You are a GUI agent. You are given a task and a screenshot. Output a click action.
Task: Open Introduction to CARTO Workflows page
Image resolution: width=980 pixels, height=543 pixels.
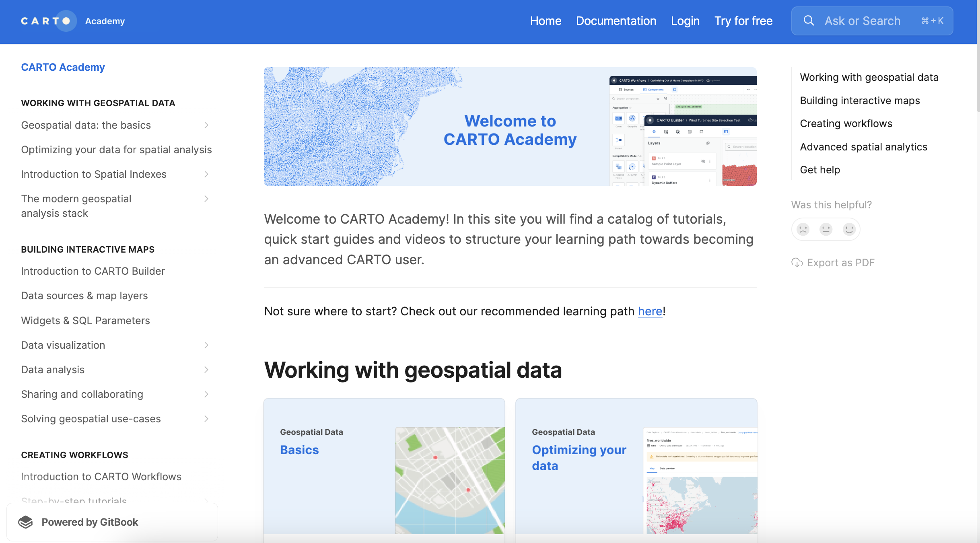tap(101, 477)
